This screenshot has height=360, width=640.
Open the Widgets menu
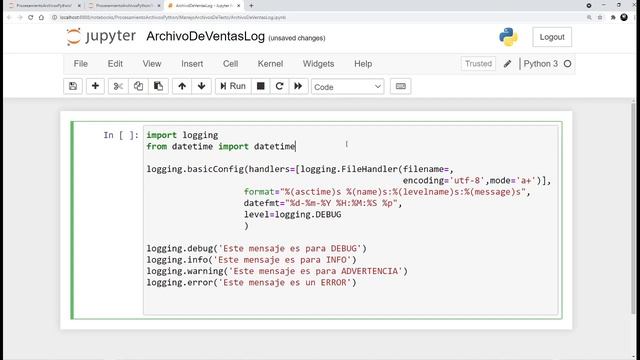(x=318, y=64)
